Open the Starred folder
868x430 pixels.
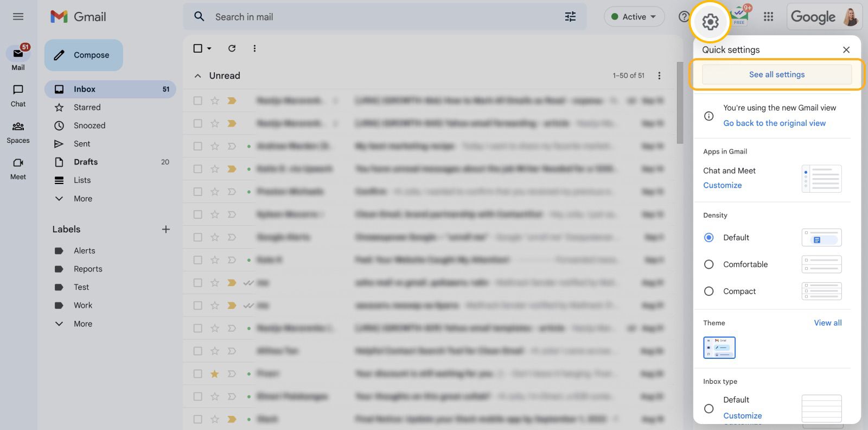87,107
